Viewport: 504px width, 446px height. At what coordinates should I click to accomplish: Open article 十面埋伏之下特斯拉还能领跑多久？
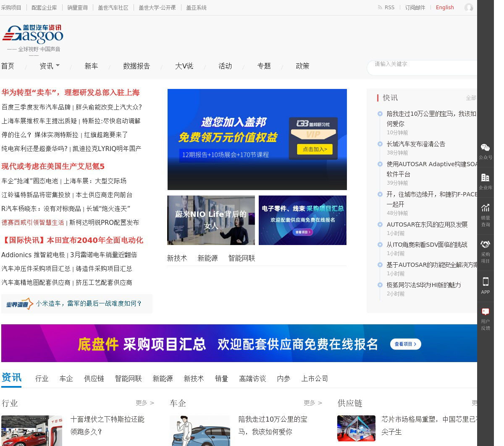point(108,425)
